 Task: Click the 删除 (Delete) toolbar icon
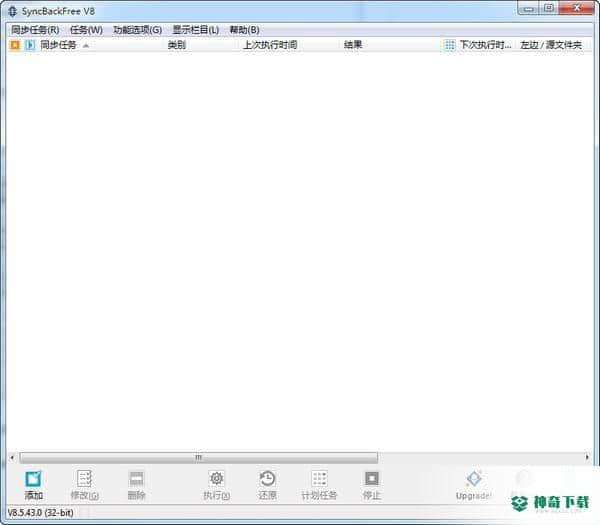pos(136,478)
